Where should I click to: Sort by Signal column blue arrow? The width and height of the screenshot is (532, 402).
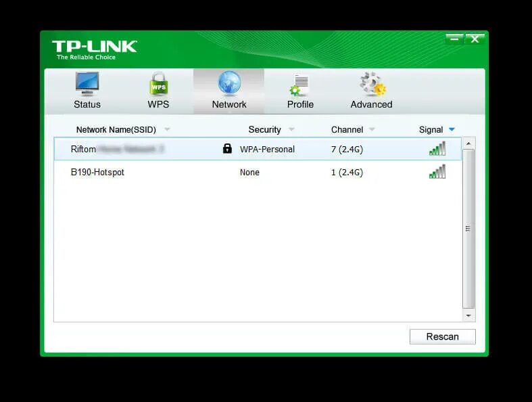452,129
